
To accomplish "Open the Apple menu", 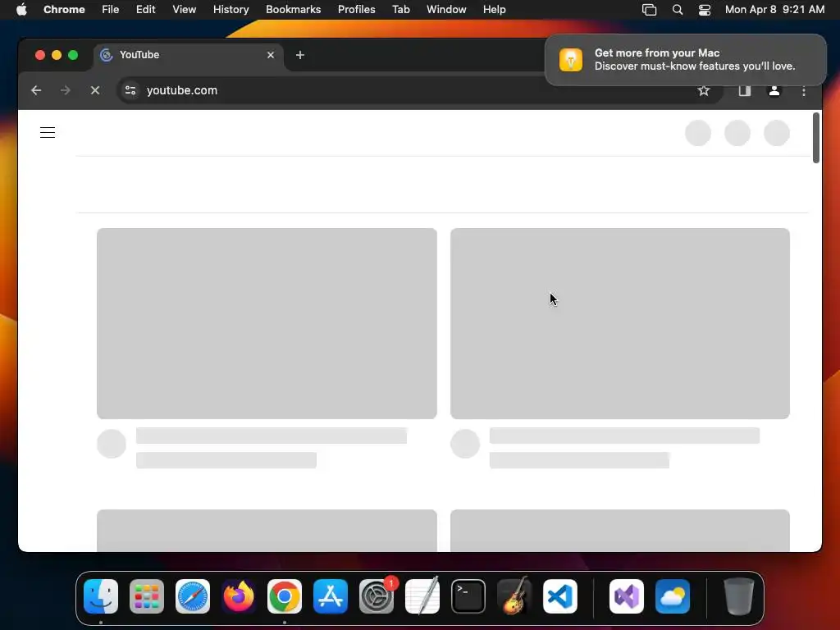I will (21, 10).
